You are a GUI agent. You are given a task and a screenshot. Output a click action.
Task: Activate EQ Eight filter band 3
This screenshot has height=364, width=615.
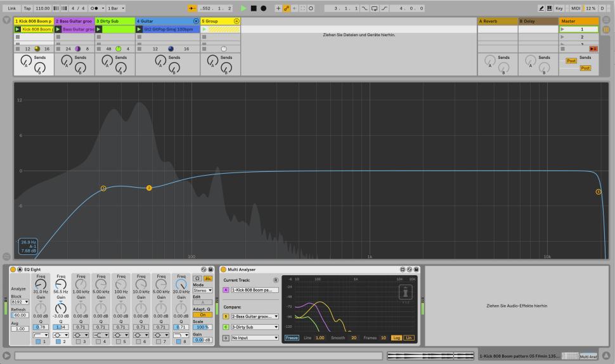point(77,342)
